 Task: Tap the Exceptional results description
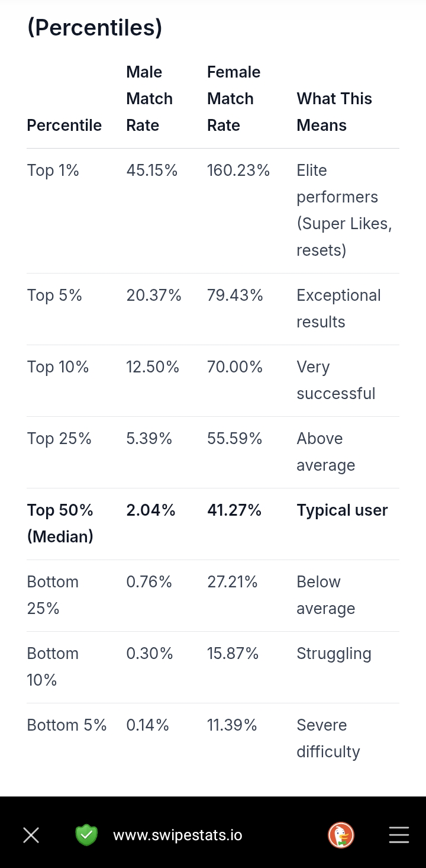pos(338,308)
